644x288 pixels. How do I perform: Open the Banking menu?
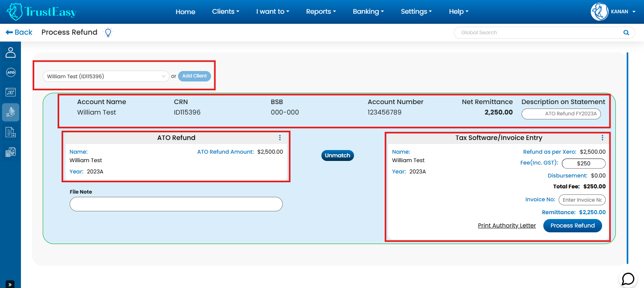(x=368, y=12)
